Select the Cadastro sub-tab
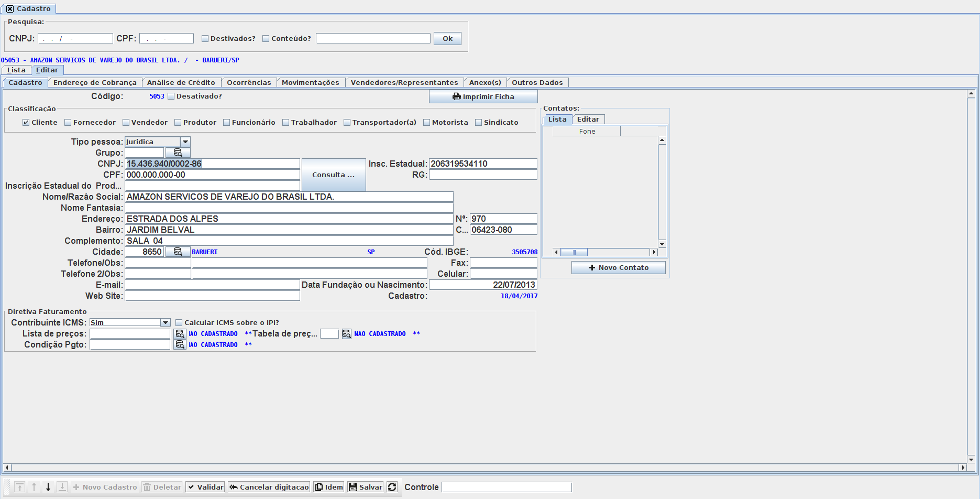Viewport: 980px width, 499px height. pyautogui.click(x=25, y=82)
